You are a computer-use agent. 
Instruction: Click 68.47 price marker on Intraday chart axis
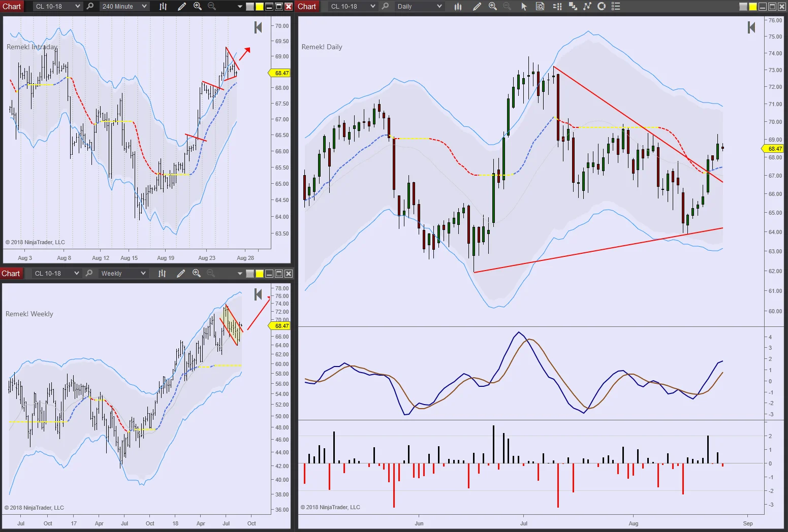(279, 73)
